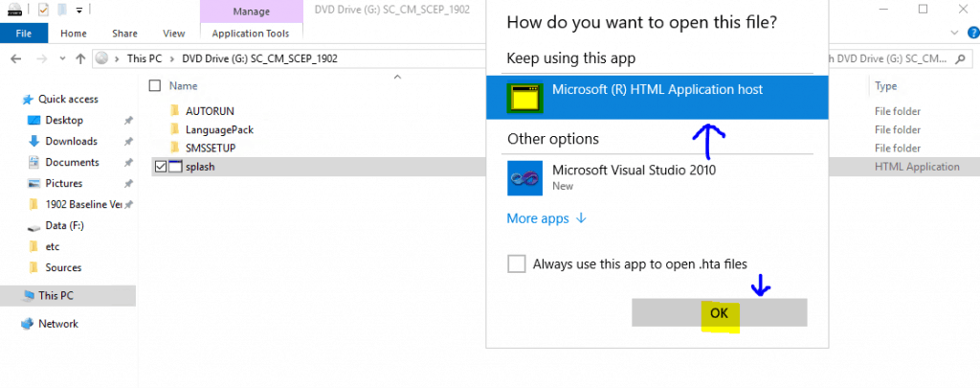Click the HTML Application host icon
980x388 pixels.
(524, 99)
